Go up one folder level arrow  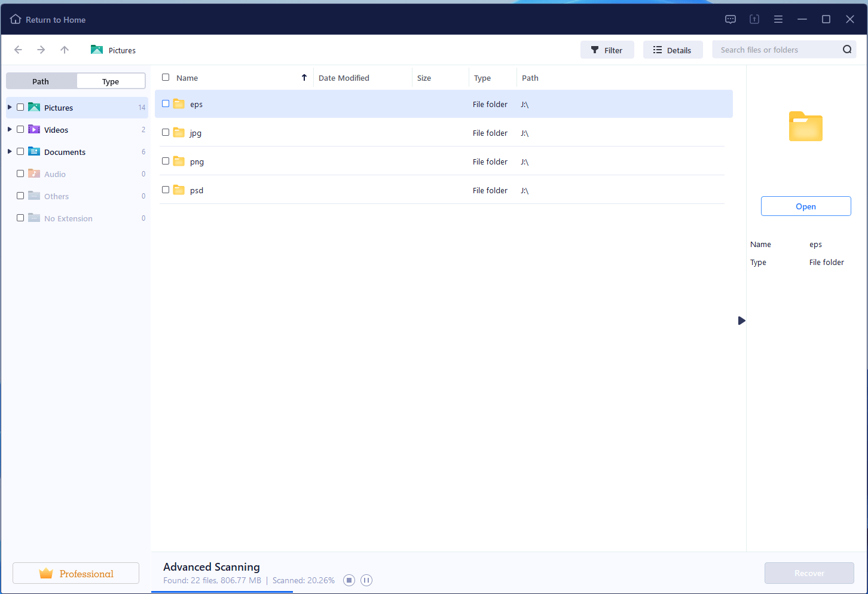pos(65,50)
